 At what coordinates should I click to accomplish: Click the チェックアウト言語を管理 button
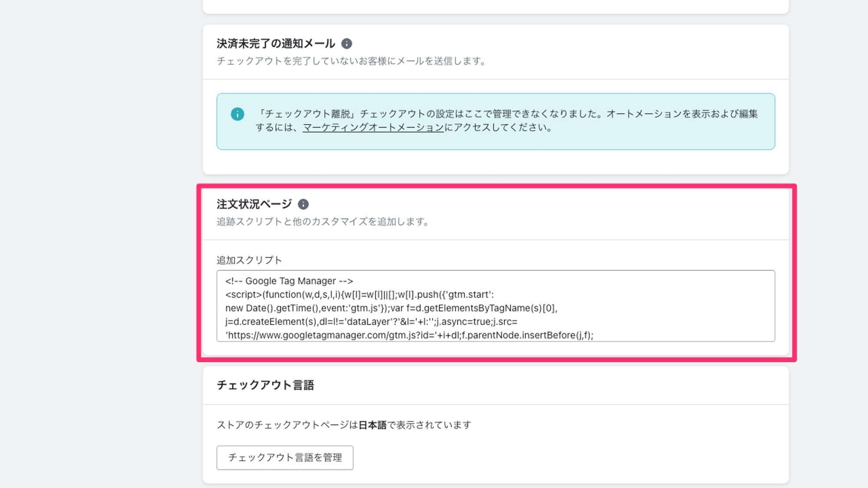(x=285, y=458)
